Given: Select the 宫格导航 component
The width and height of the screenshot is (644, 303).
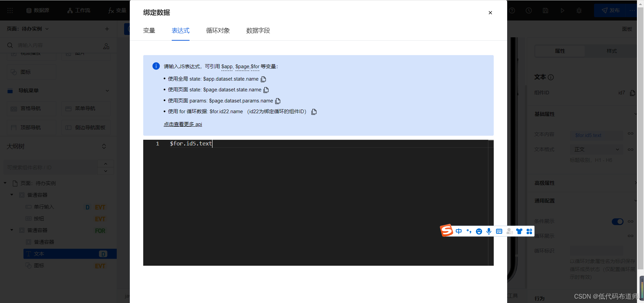Looking at the screenshot, I should [32, 109].
